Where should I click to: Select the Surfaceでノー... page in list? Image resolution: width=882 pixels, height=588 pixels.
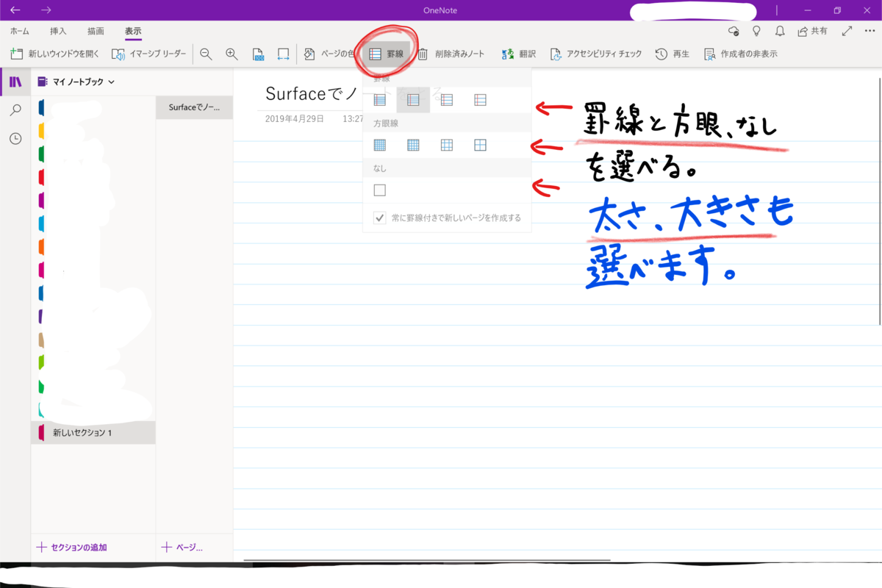pyautogui.click(x=195, y=107)
